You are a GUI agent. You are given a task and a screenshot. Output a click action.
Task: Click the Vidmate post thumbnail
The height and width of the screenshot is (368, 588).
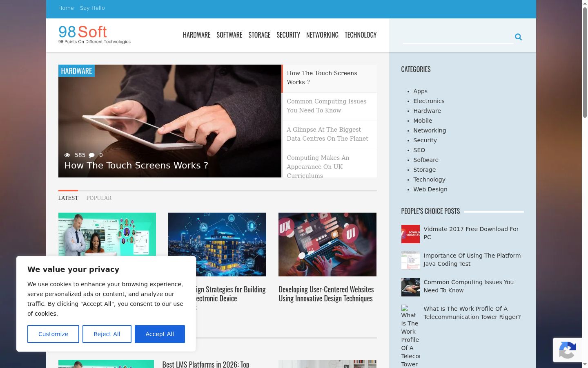click(410, 234)
